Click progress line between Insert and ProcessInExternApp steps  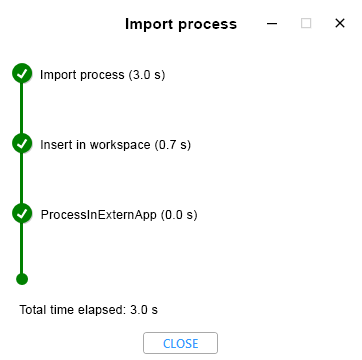(x=22, y=178)
